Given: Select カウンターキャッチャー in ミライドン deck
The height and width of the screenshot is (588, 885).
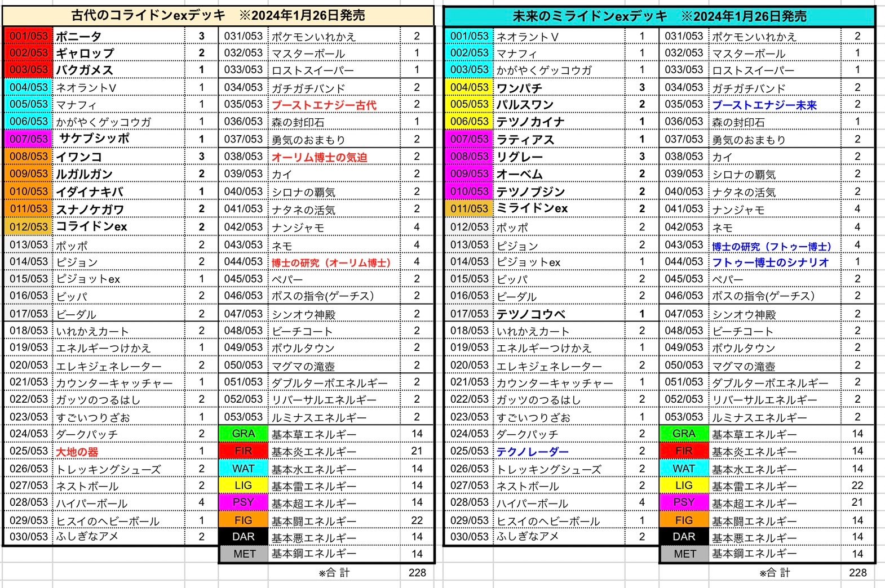Looking at the screenshot, I should pyautogui.click(x=559, y=383).
